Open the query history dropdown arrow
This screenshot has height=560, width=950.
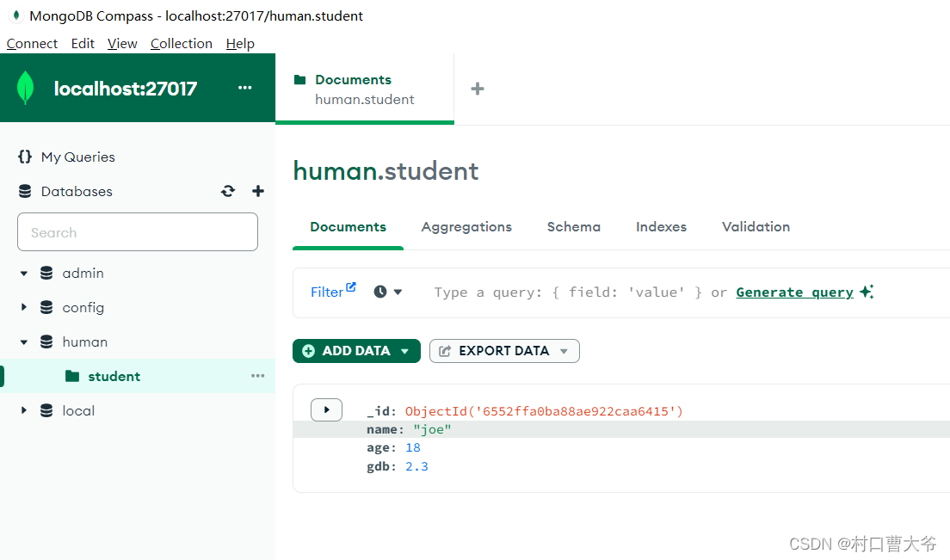click(x=398, y=292)
